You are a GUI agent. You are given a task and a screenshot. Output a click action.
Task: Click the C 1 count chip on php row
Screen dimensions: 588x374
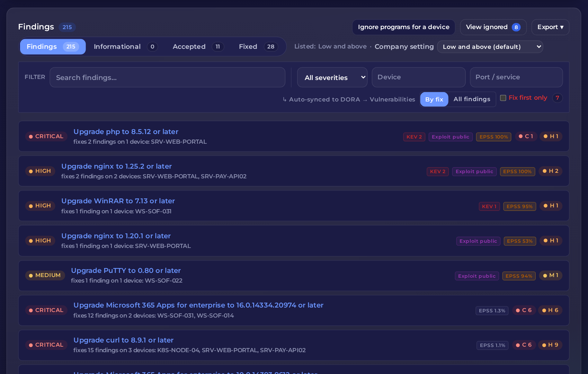526,136
